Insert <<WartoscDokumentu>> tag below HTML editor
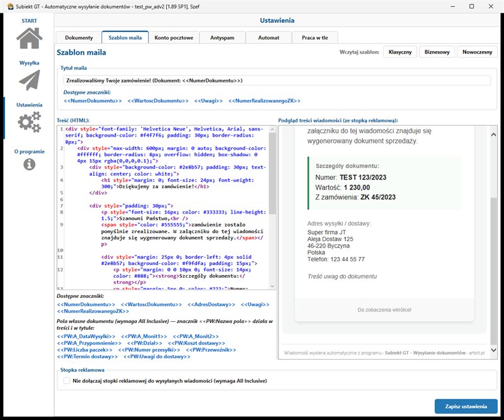The image size is (504, 420). [151, 304]
